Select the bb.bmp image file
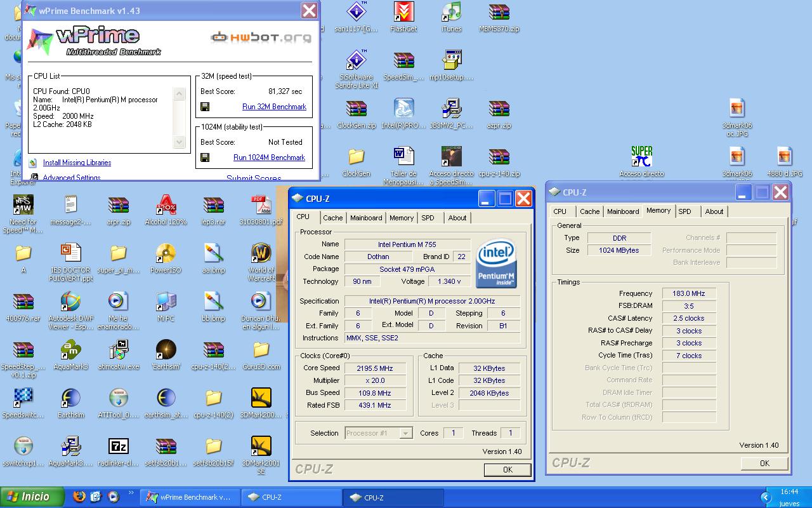812x508 pixels. (213, 307)
